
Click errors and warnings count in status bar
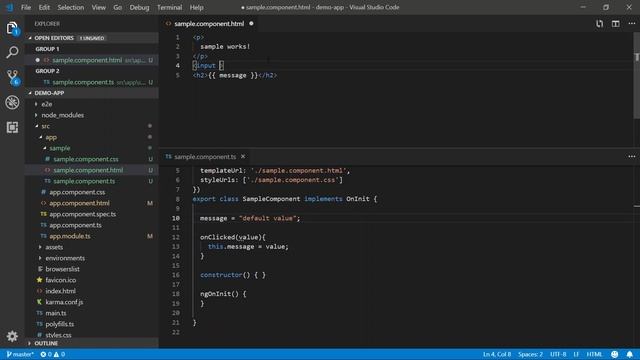53,354
